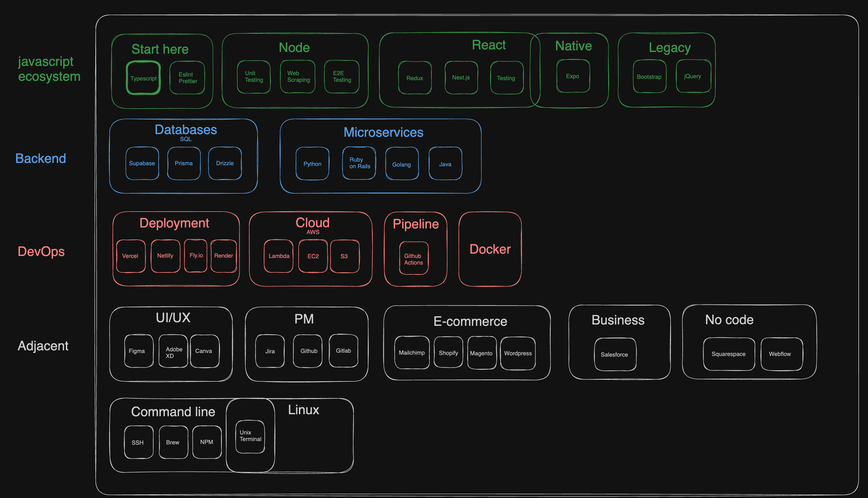Select the Brew box

(x=174, y=442)
